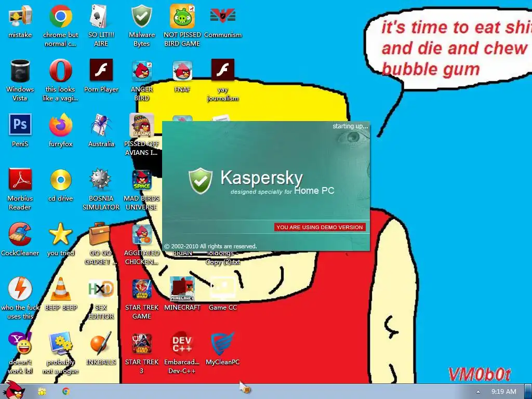Open the MyCleanPC shortcut
The image size is (532, 399).
(222, 343)
